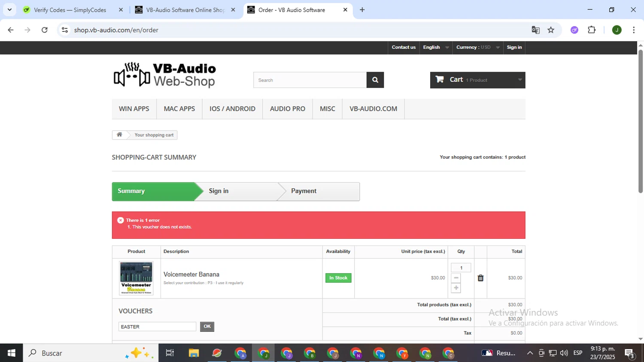644x362 pixels.
Task: Open the Extensions puzzle icon
Action: [592, 30]
